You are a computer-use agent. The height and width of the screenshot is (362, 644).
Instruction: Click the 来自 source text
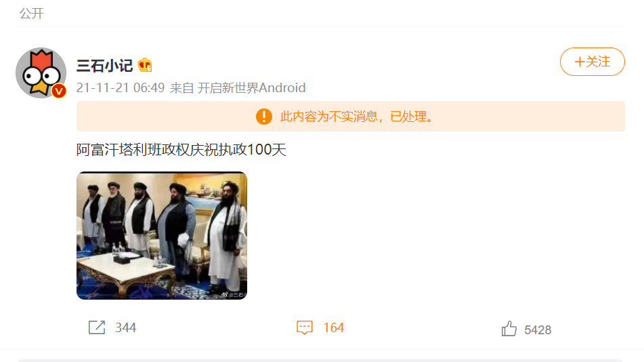[181, 87]
